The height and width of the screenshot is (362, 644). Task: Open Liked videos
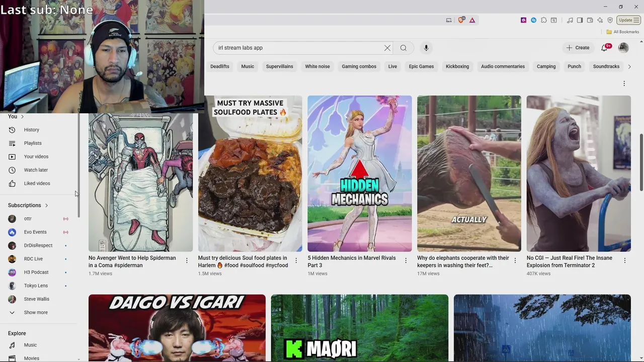[x=39, y=184]
